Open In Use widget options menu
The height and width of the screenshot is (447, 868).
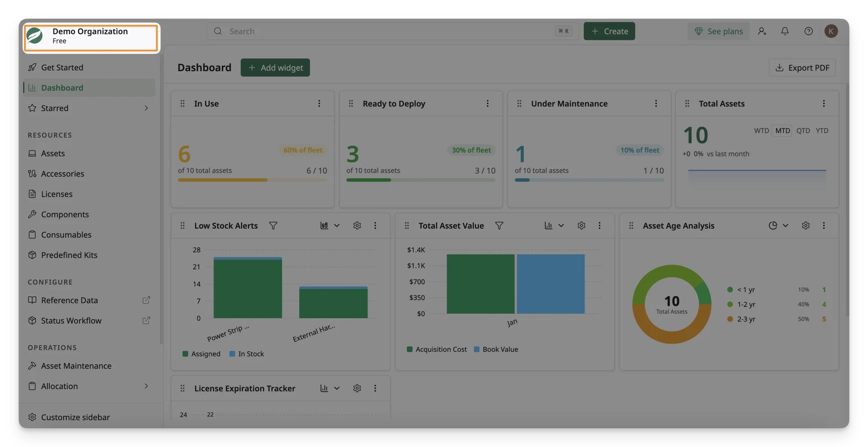[x=319, y=104]
